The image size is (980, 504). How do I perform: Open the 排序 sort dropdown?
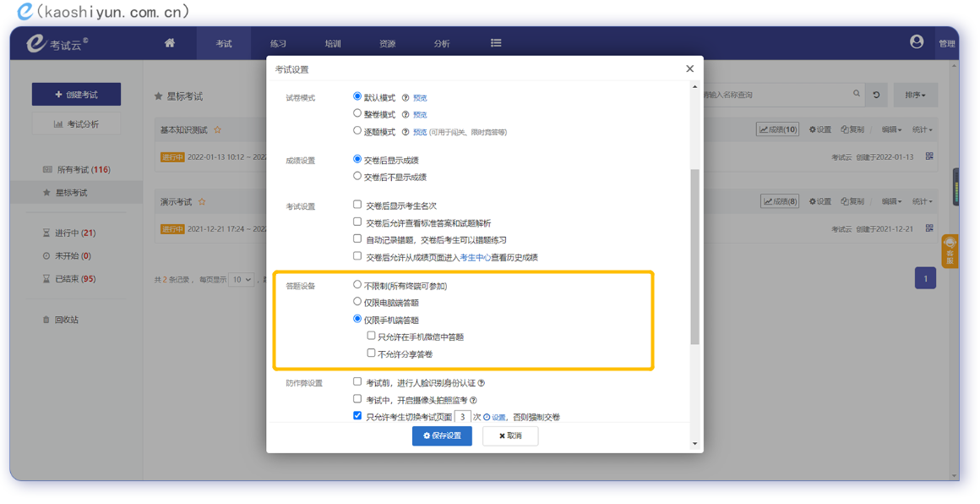click(x=915, y=95)
